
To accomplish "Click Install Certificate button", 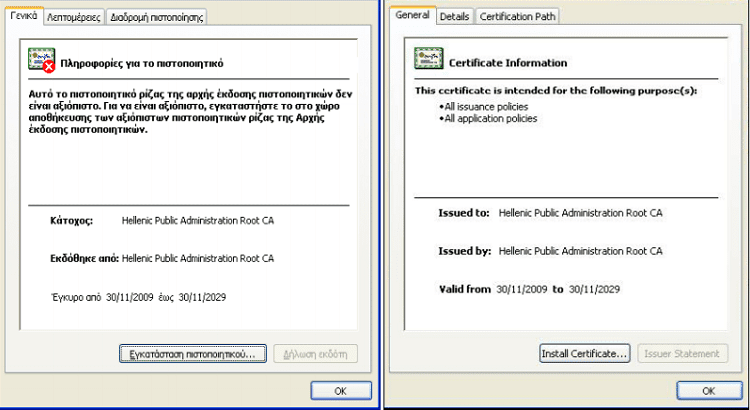I will tap(584, 354).
